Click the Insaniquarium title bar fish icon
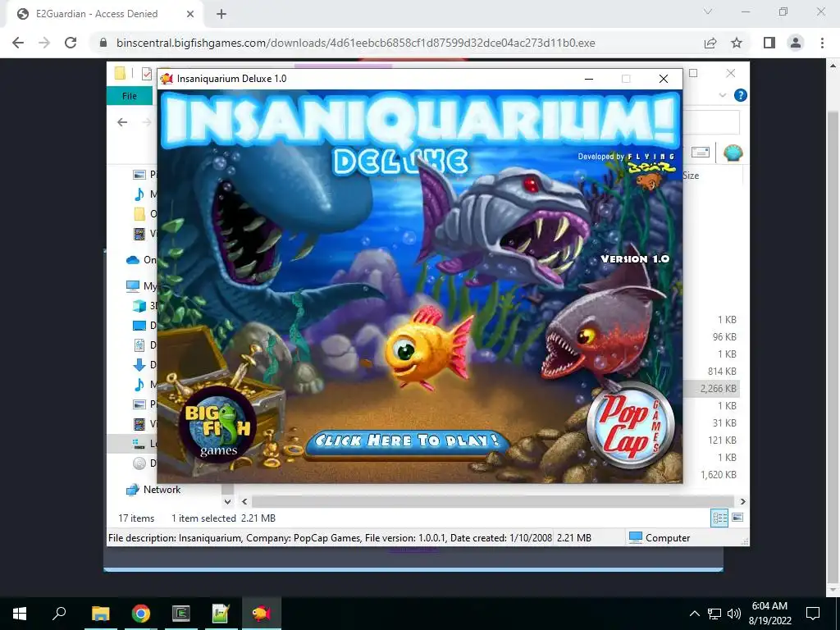The image size is (840, 630). 167,79
